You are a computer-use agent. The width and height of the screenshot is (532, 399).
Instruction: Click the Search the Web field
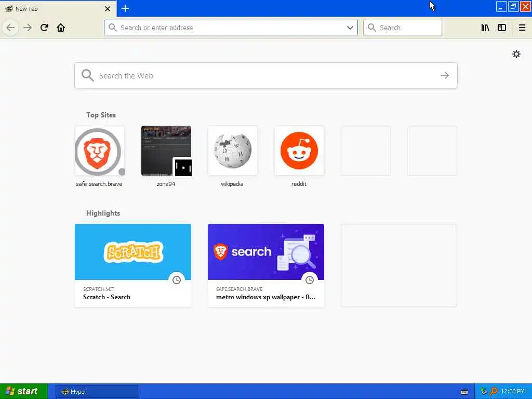click(x=265, y=75)
